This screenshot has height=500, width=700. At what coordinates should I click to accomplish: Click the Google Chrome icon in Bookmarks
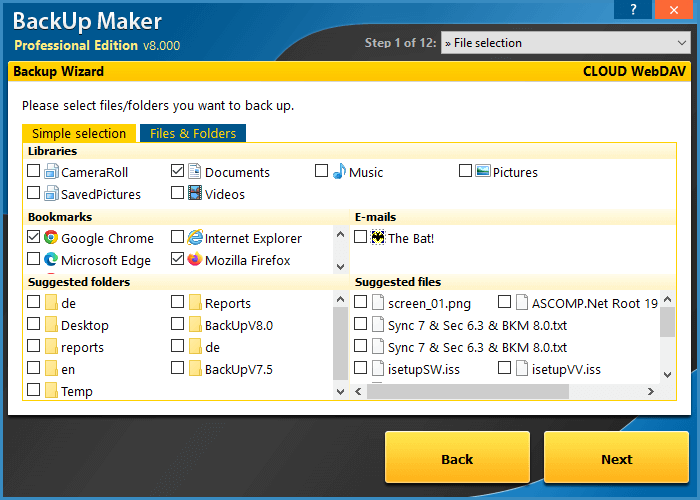coord(50,238)
